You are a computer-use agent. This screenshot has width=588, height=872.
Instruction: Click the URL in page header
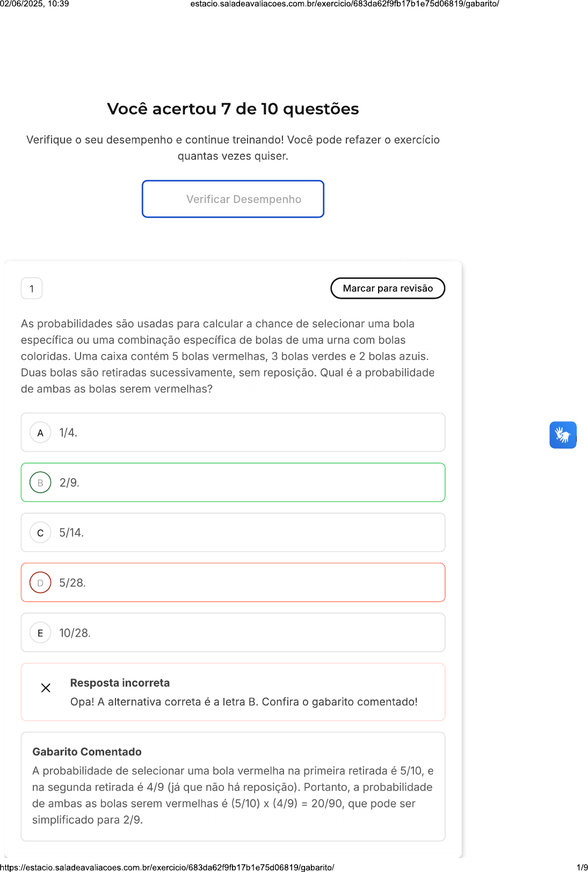[x=345, y=4]
